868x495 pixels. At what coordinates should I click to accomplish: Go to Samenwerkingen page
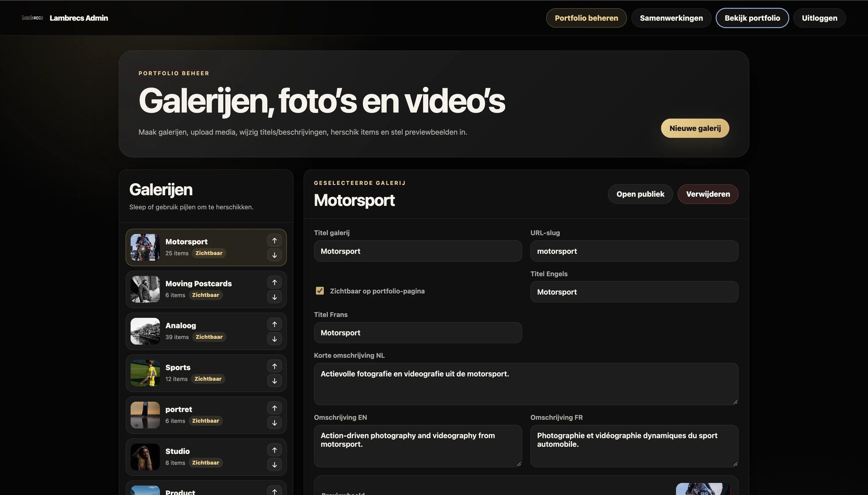pyautogui.click(x=671, y=18)
